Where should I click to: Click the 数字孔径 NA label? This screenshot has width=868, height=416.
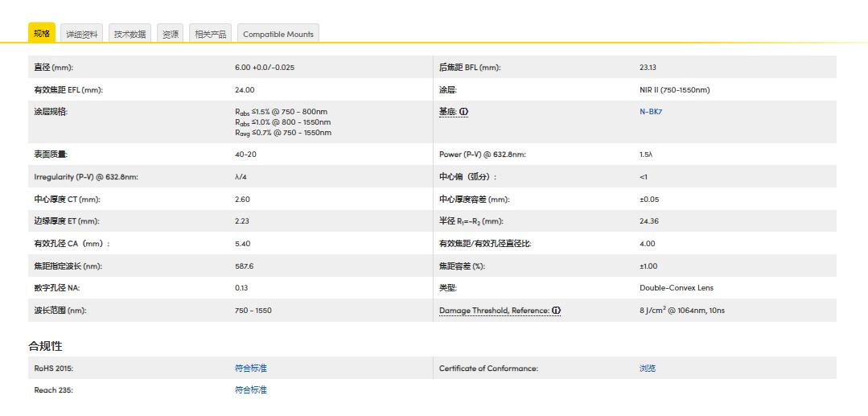[x=57, y=288]
